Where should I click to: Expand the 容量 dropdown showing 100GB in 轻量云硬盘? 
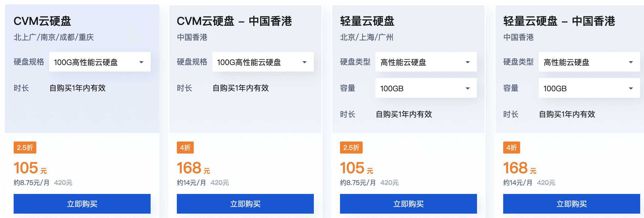pos(426,88)
